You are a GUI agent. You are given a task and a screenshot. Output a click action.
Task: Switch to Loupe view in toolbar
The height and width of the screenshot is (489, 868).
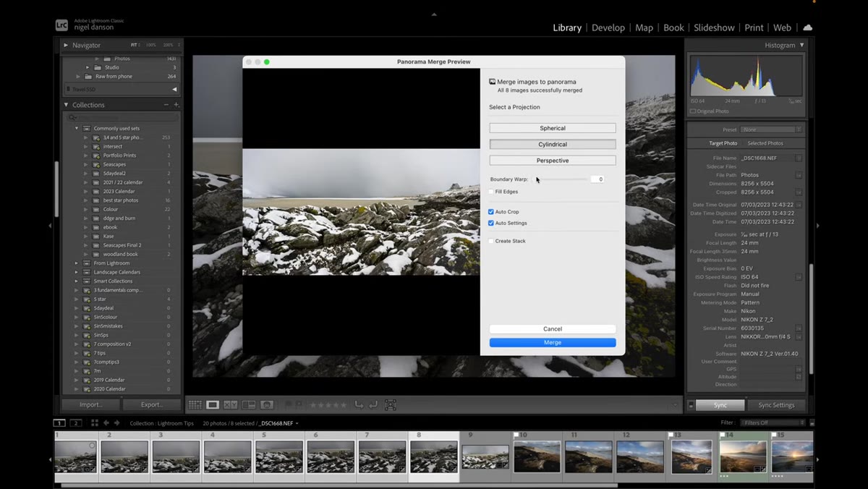[x=213, y=405]
